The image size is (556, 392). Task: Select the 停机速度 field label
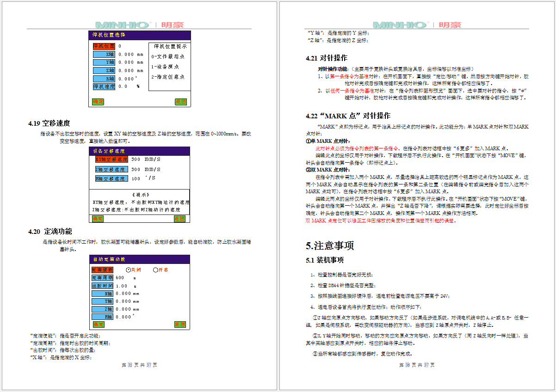coord(104,86)
